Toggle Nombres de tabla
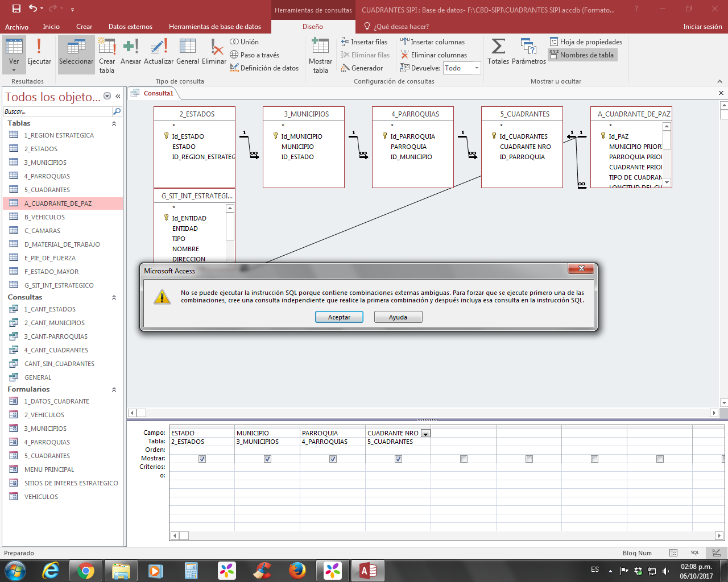The image size is (728, 582). click(582, 55)
